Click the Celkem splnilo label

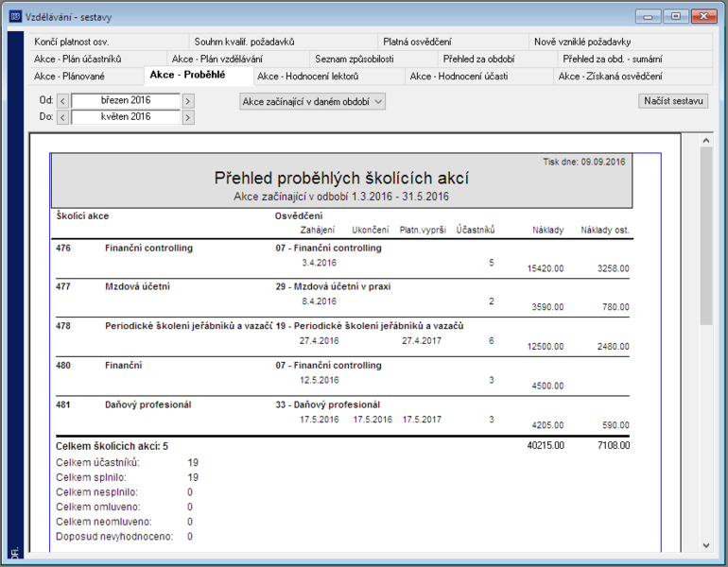point(91,477)
